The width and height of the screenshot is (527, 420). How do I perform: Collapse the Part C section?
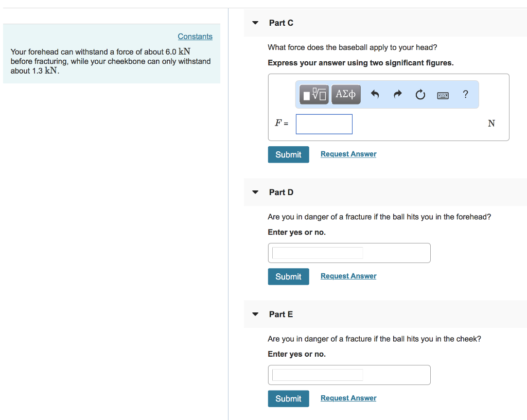tap(255, 23)
